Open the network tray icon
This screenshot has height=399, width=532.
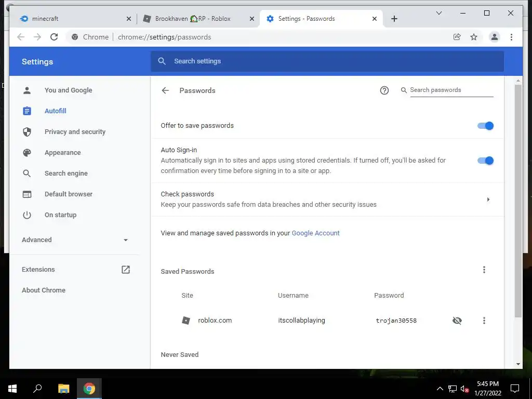453,389
